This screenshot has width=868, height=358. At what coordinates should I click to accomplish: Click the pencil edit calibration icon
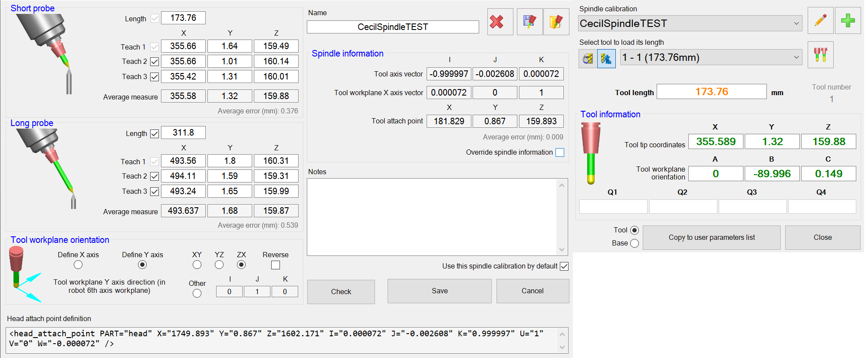[x=820, y=20]
